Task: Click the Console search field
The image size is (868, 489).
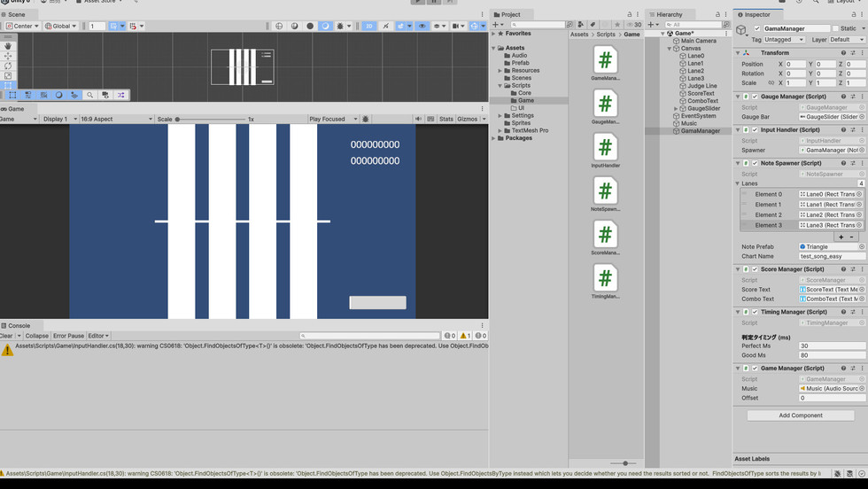Action: [370, 336]
